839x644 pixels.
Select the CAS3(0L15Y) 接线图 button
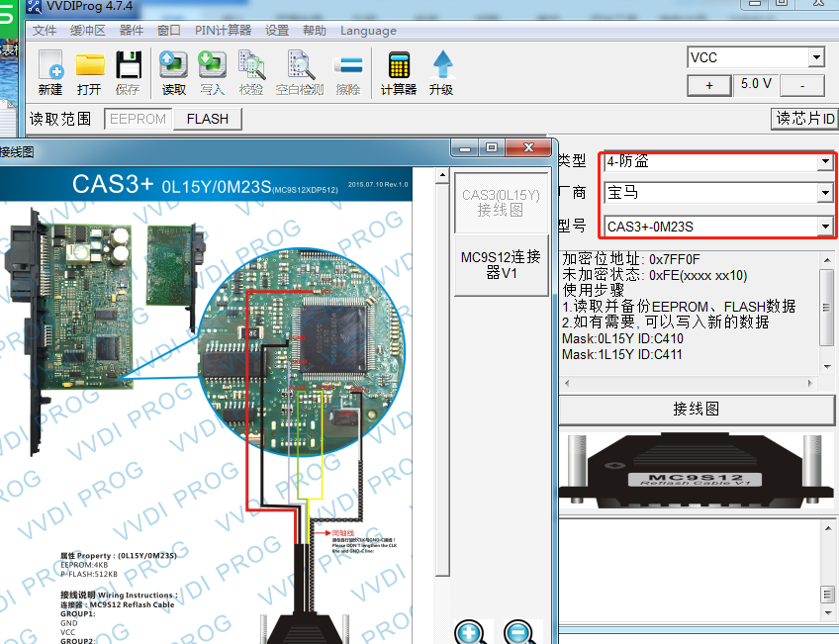pos(501,202)
